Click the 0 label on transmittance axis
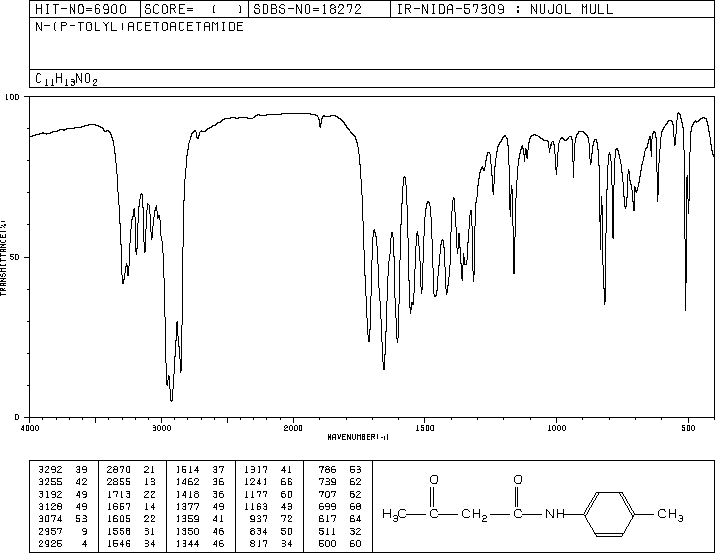Viewport: 715px width, 553px height. click(x=17, y=417)
